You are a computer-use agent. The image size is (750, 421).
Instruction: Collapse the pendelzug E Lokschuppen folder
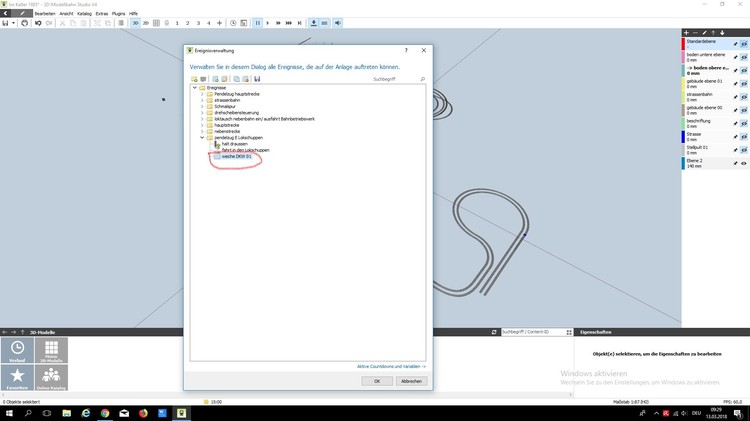[x=202, y=138]
